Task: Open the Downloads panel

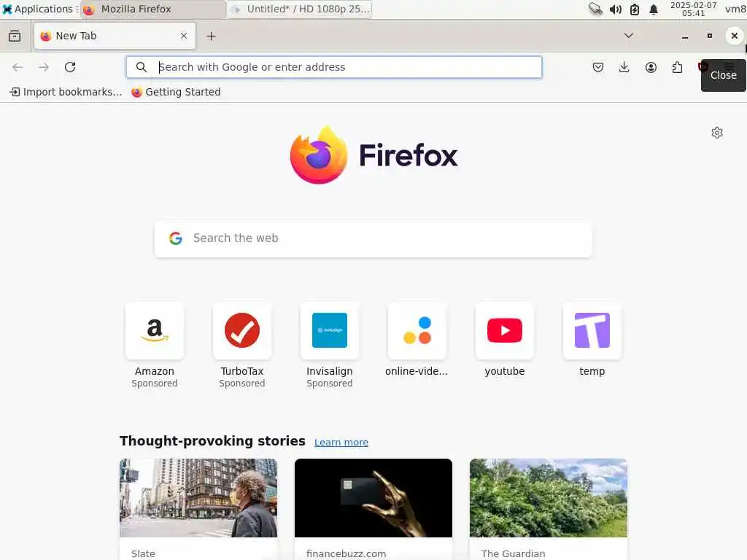Action: pos(624,67)
